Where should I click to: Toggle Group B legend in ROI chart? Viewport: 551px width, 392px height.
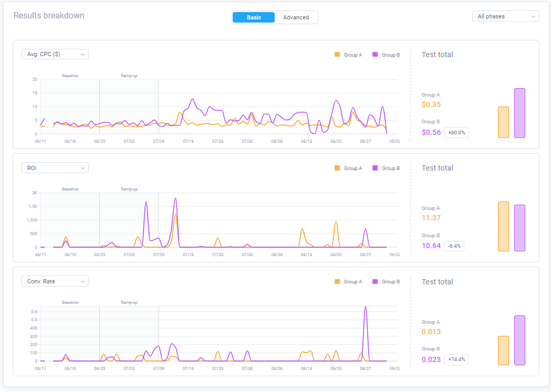(x=386, y=168)
